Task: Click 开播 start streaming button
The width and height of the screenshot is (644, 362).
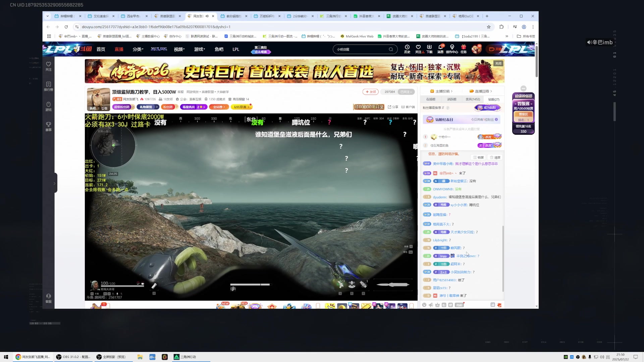Action: pyautogui.click(x=495, y=49)
